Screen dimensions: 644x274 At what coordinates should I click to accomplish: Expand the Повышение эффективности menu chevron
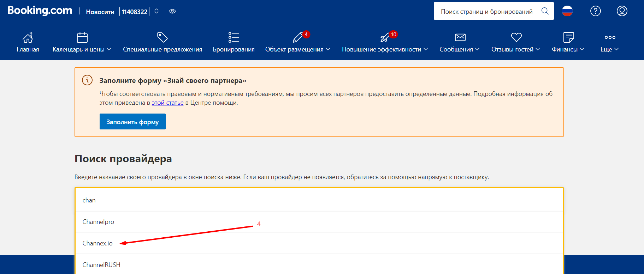[426, 49]
